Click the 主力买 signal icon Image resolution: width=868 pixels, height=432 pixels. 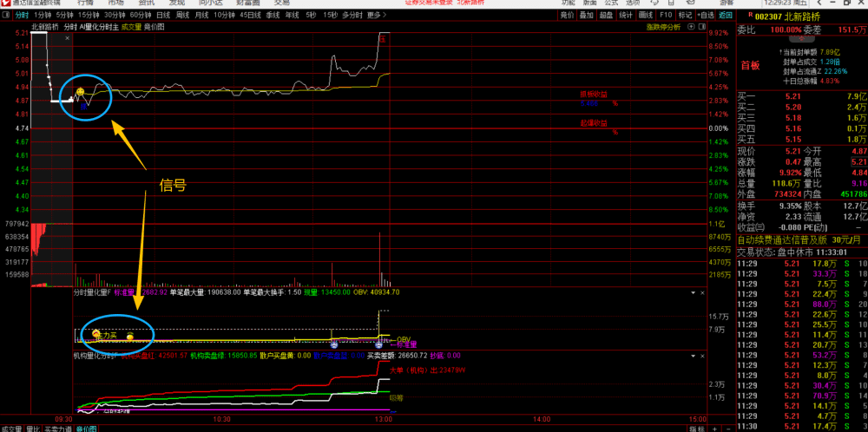(x=96, y=333)
